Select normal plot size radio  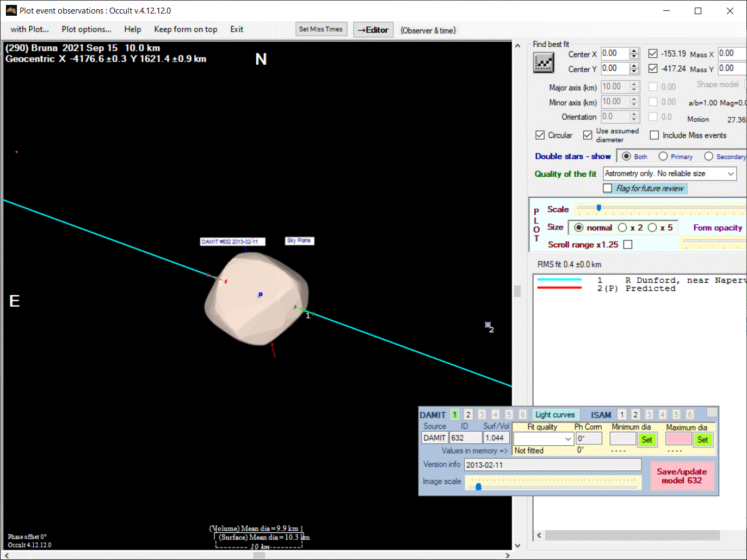pos(579,227)
